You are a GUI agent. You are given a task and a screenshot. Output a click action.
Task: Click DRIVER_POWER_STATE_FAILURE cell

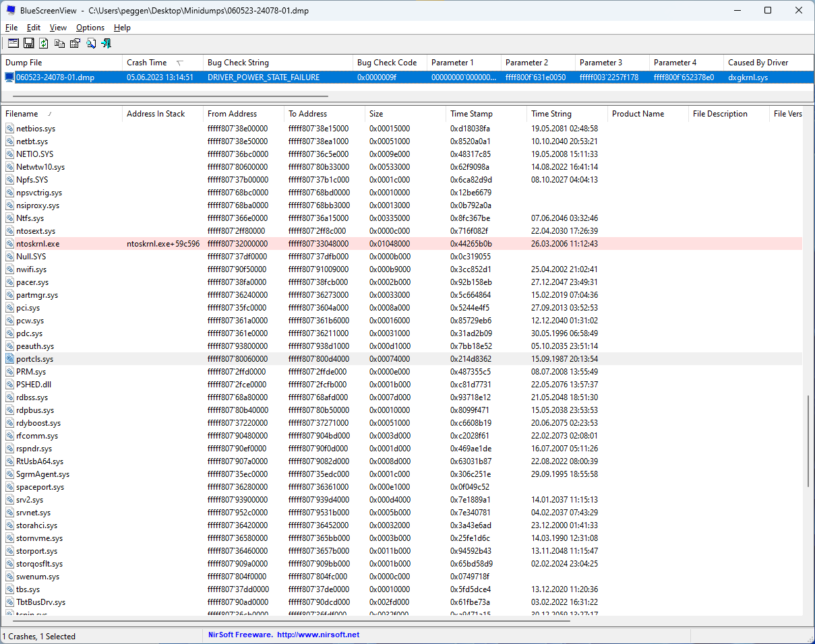click(x=264, y=77)
